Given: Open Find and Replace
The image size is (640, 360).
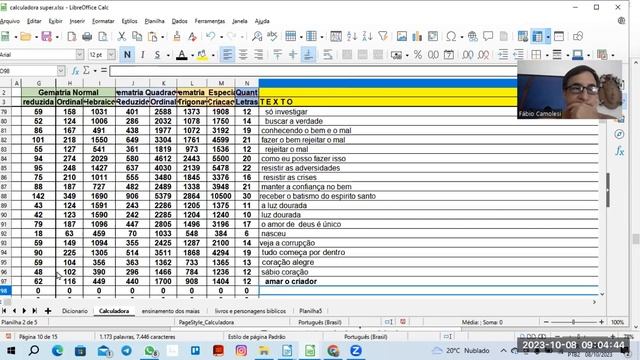Looking at the screenshot, I should tap(257, 37).
